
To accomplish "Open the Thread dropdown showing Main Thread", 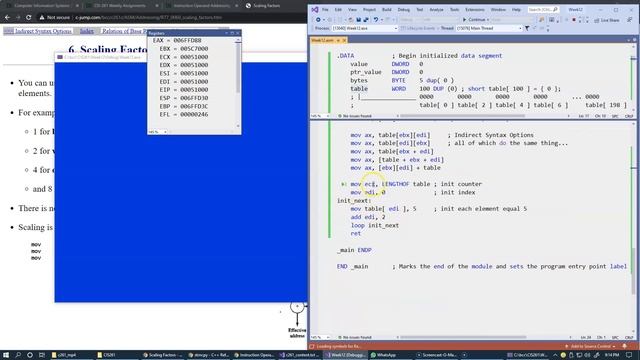I will (x=489, y=29).
